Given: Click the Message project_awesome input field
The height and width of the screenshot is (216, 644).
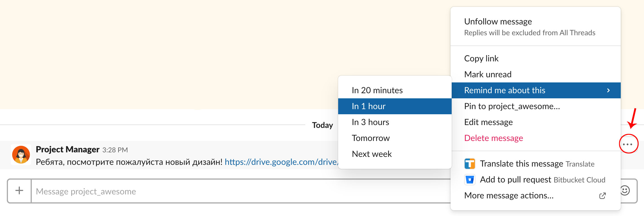Looking at the screenshot, I should pos(227,191).
